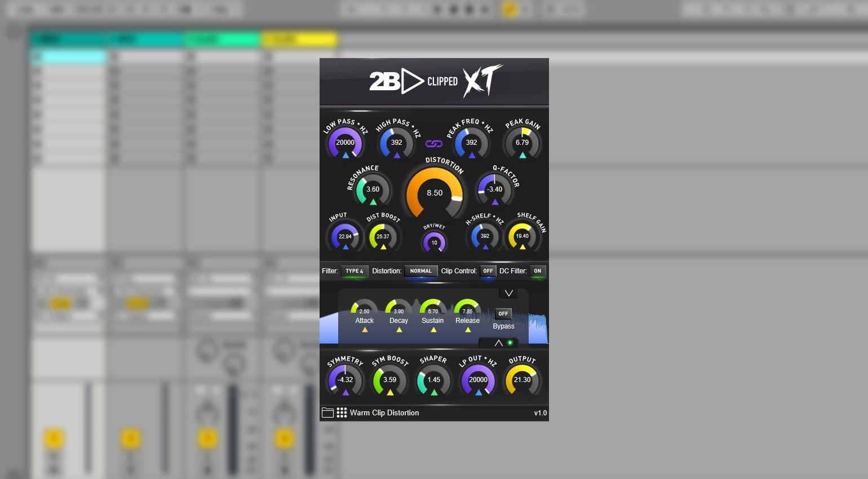Open the preset grid browser icon
868x479 pixels.
[342, 413]
